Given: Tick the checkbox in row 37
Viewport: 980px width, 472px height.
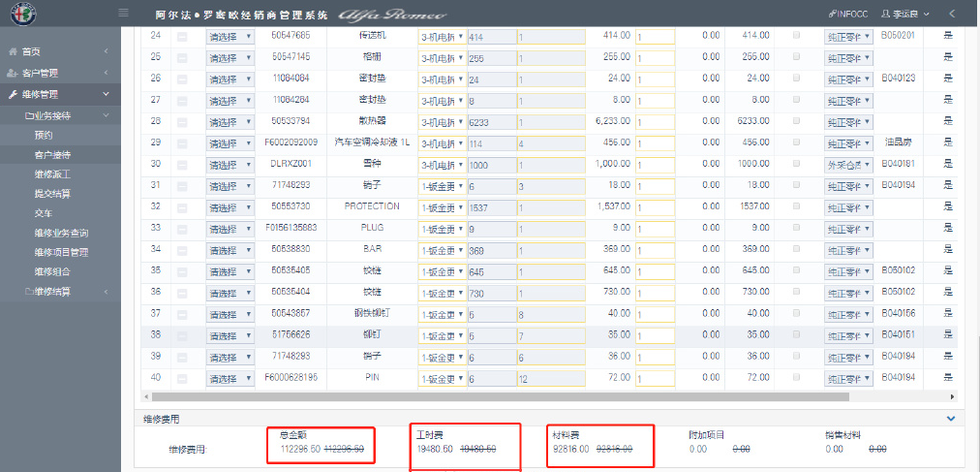Looking at the screenshot, I should click(796, 313).
